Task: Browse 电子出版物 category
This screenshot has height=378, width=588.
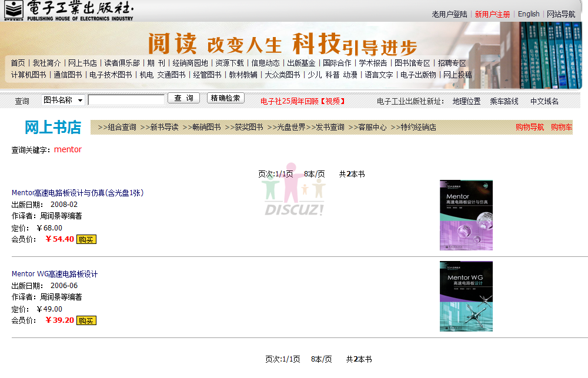Action: coord(418,75)
